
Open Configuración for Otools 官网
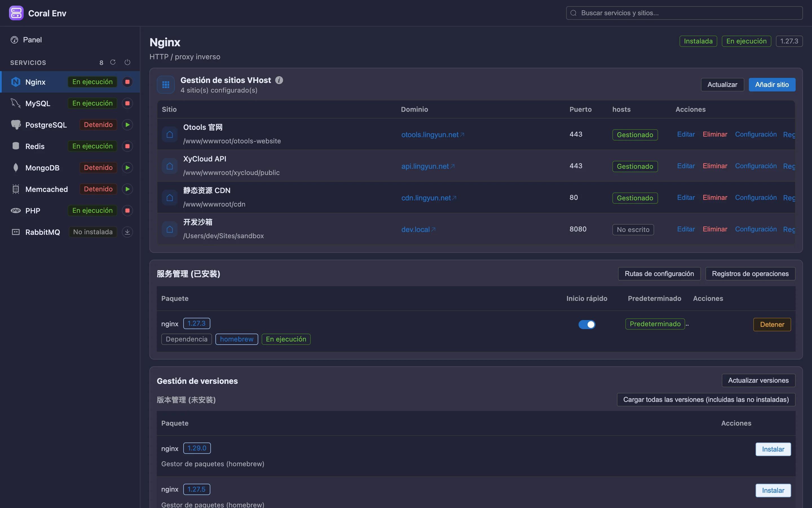[x=756, y=134]
